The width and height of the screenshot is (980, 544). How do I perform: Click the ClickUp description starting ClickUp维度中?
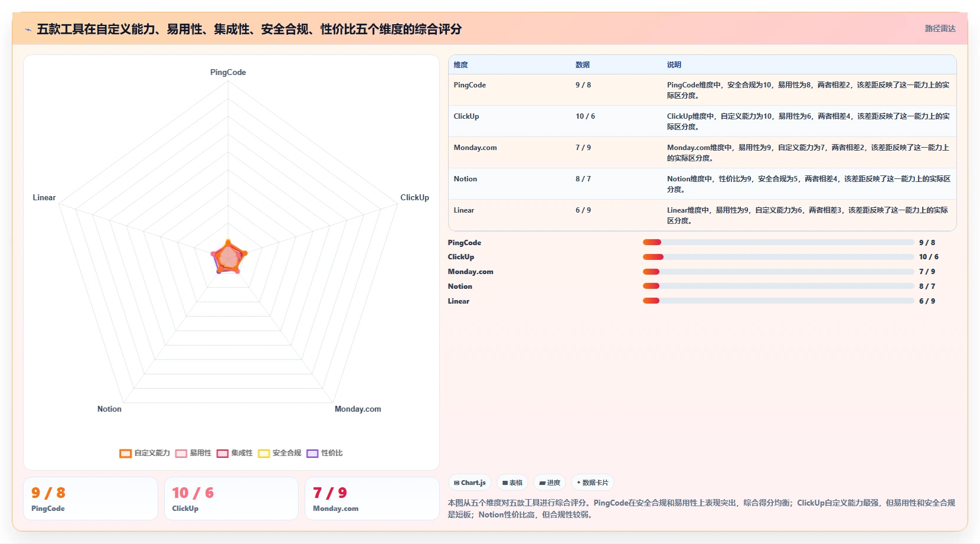808,121
